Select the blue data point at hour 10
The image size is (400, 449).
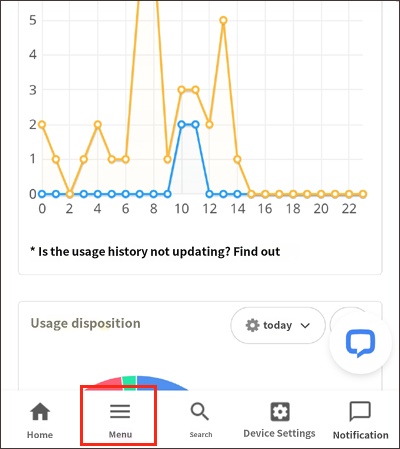(x=182, y=124)
